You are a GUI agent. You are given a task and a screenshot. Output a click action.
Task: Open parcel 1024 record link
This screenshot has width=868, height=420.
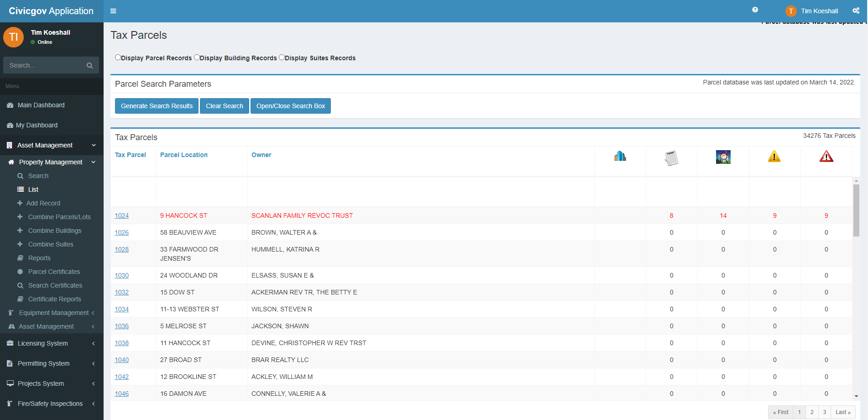coord(121,215)
